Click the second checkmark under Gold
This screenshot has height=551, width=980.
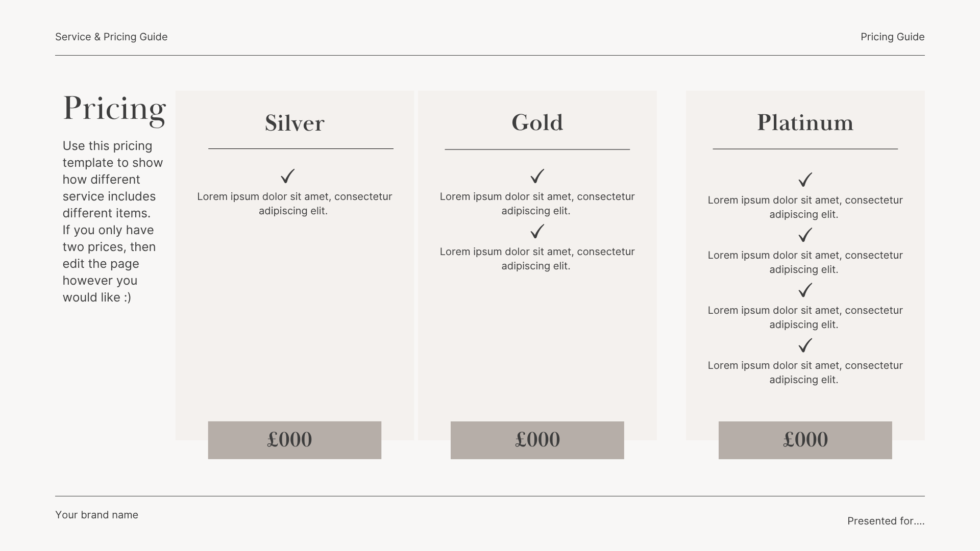(537, 232)
